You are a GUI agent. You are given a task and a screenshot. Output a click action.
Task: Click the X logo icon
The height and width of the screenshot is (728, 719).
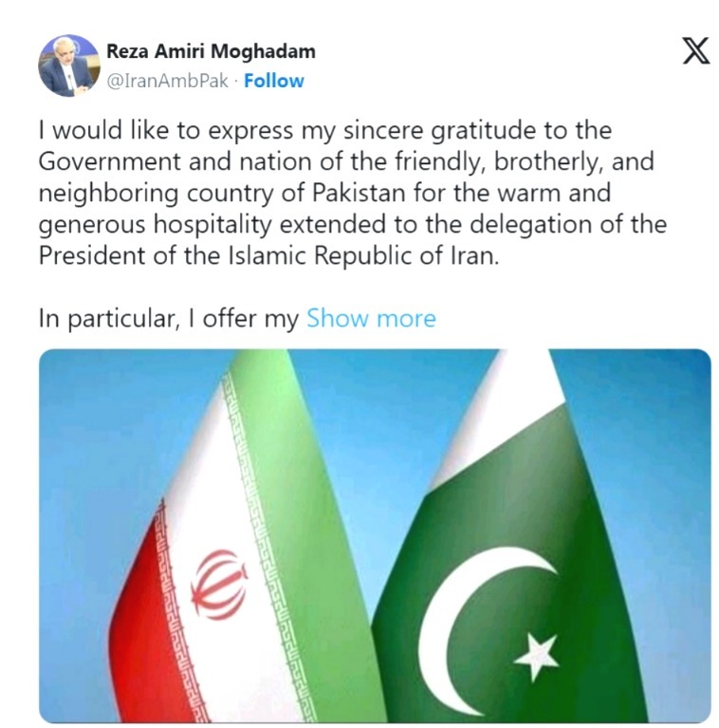695,50
